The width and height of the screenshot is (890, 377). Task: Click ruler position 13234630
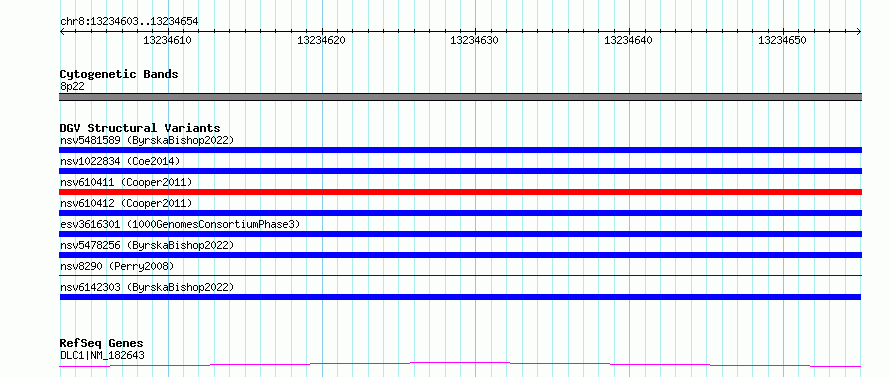click(475, 40)
